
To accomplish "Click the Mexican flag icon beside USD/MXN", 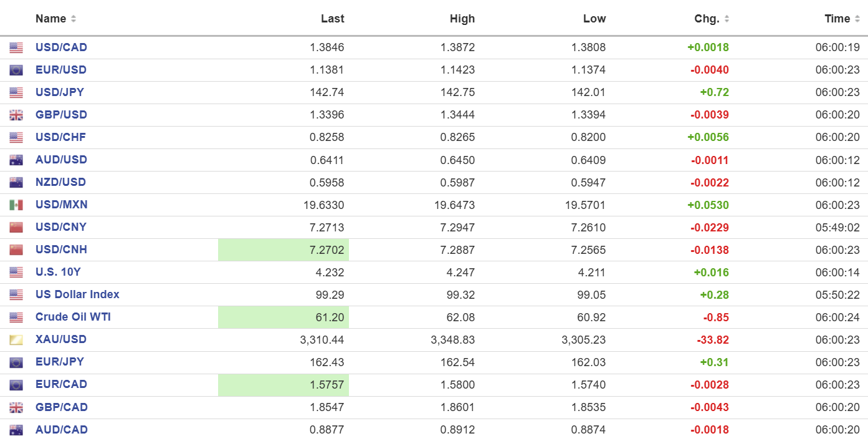I will (16, 205).
